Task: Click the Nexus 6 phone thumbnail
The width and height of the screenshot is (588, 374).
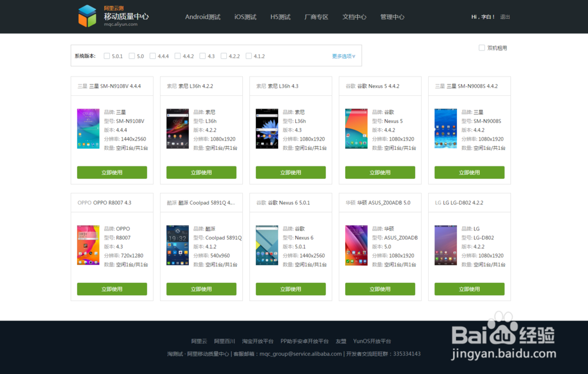Action: [x=267, y=245]
